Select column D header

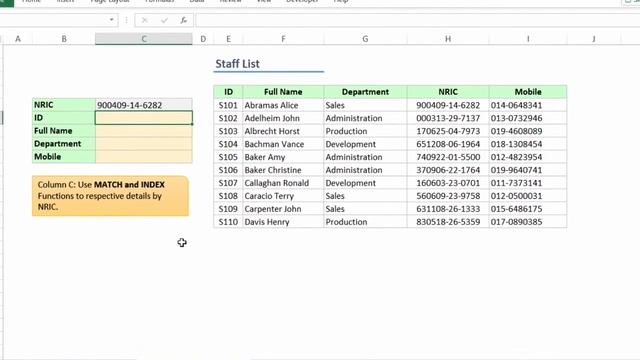(x=203, y=39)
